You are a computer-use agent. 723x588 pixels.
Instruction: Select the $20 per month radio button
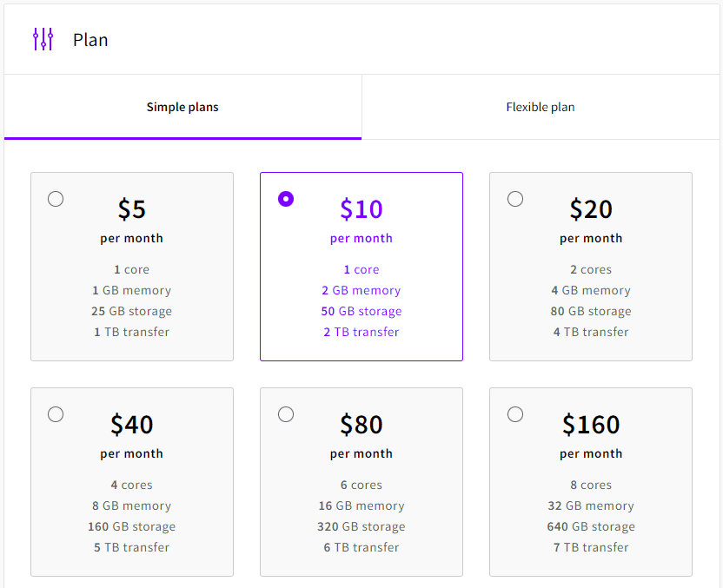(x=515, y=198)
